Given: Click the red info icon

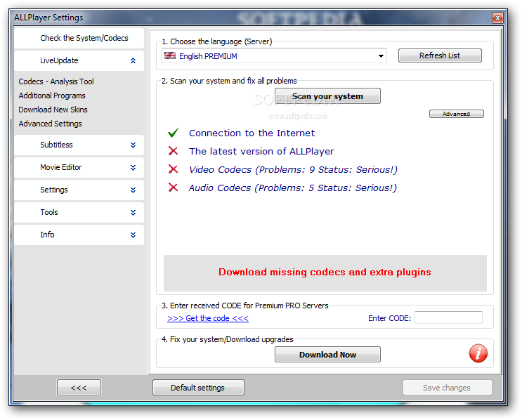Looking at the screenshot, I should (x=478, y=353).
